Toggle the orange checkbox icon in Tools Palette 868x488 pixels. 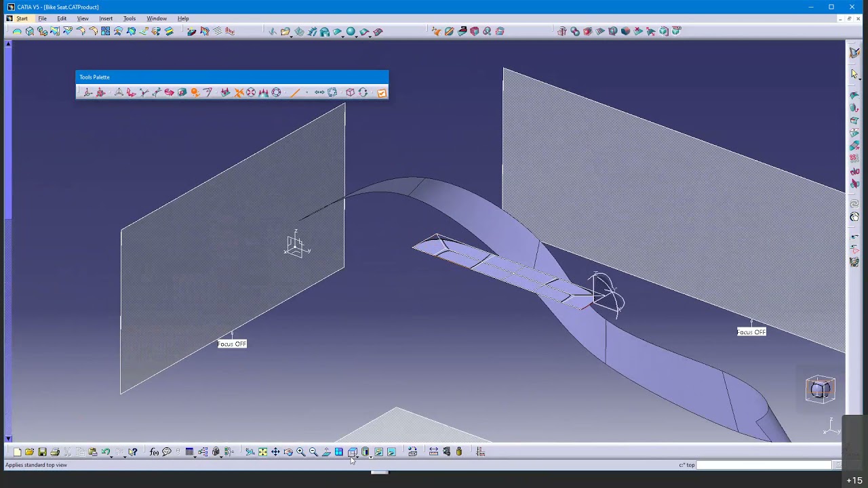click(382, 93)
